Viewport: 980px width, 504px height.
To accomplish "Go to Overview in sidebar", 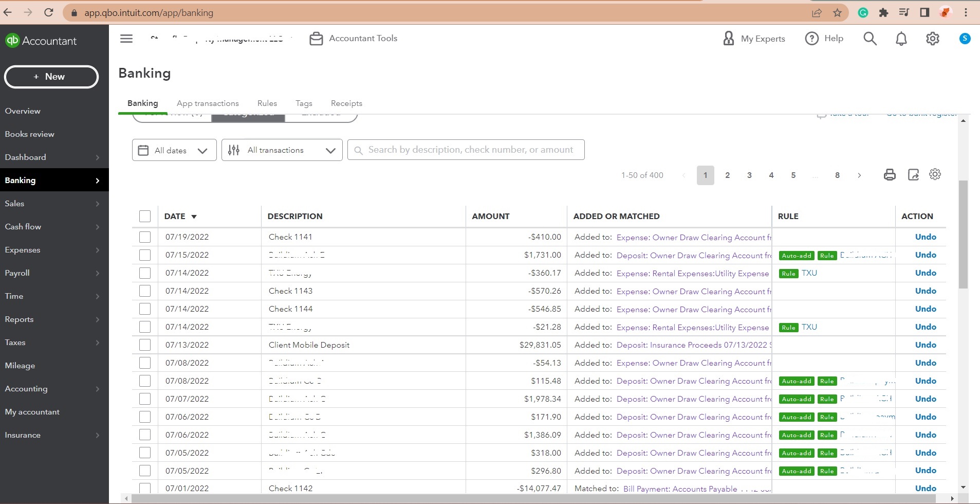I will click(23, 111).
